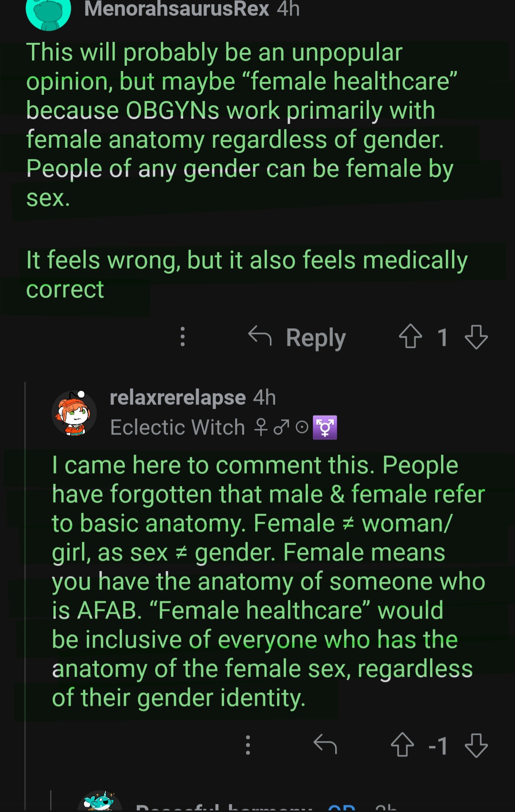This screenshot has height=812, width=515.
Task: Tap the Eclectic Witch user flair
Action: pyautogui.click(x=177, y=427)
